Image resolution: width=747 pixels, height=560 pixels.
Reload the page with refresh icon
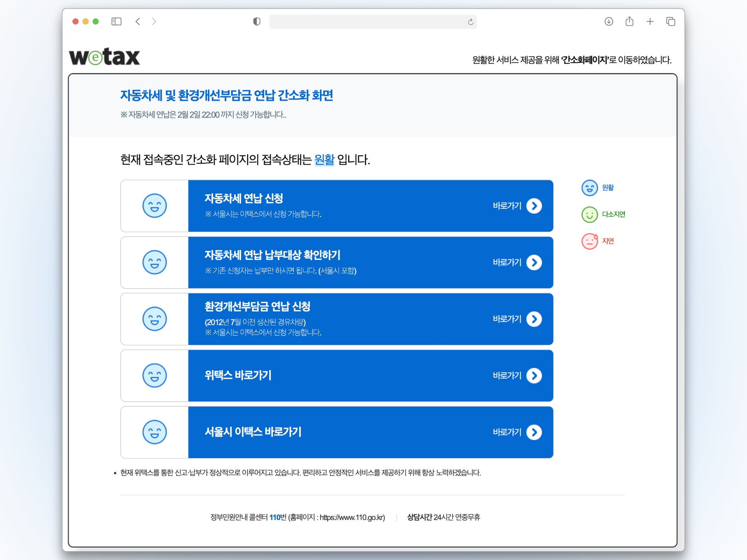click(x=470, y=22)
